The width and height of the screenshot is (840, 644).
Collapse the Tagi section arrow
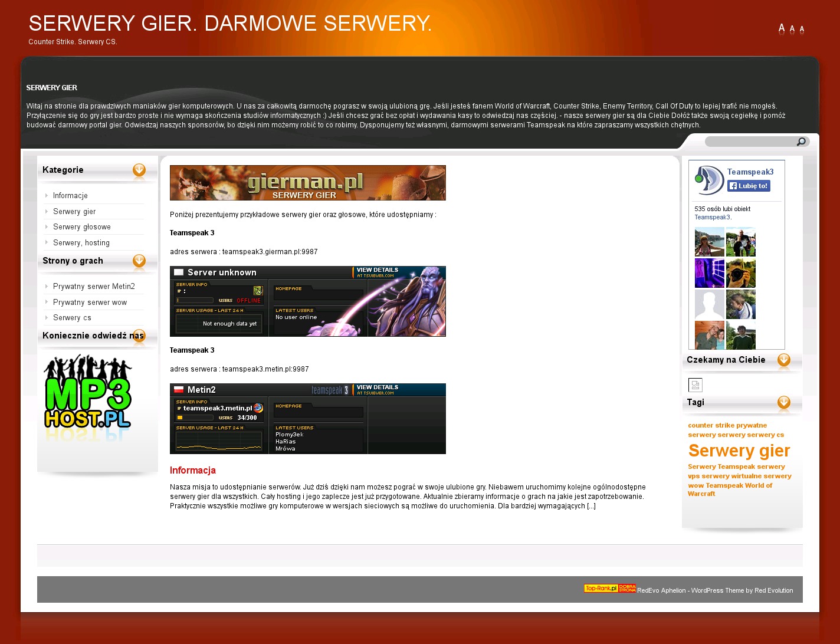tap(784, 403)
